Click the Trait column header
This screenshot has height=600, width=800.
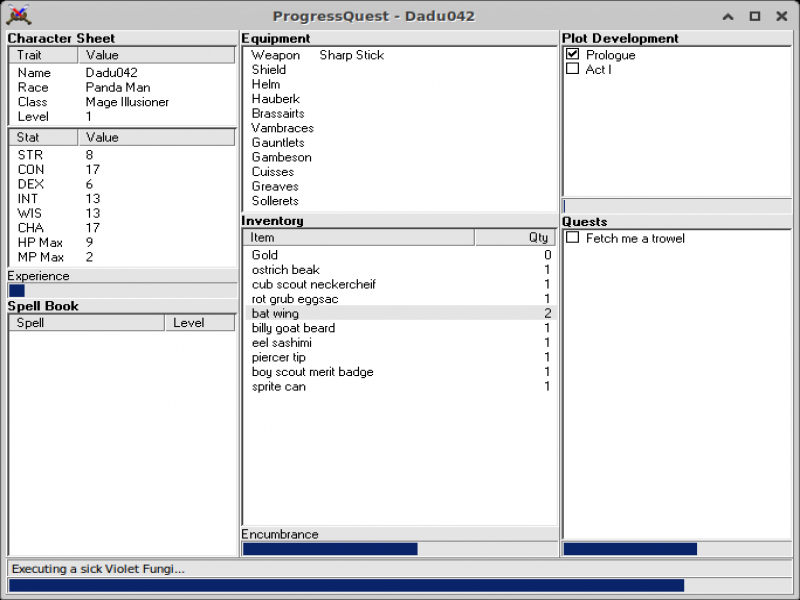click(42, 55)
